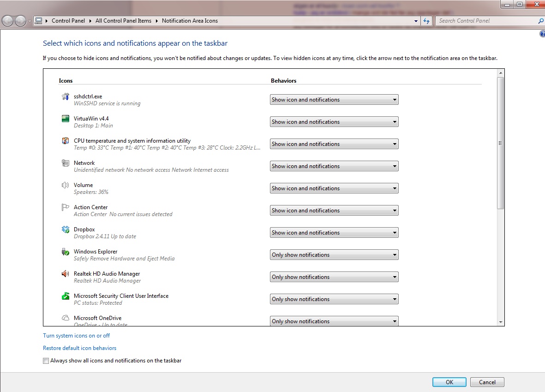The image size is (545, 392).
Task: Open behavior dropdown for Microsoft OneDrive
Action: pos(334,321)
